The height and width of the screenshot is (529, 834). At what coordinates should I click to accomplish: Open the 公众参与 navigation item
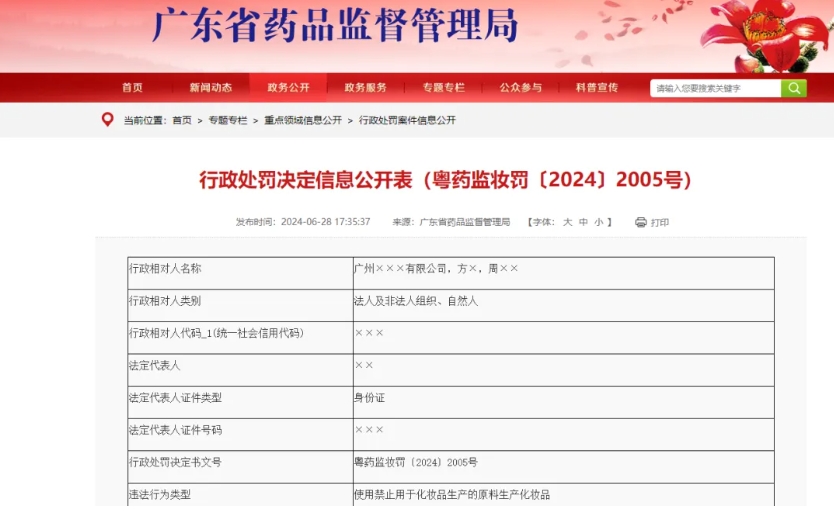521,88
